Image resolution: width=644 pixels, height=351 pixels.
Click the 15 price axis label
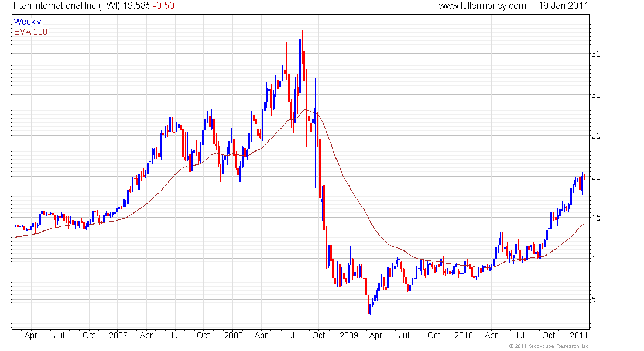point(596,218)
